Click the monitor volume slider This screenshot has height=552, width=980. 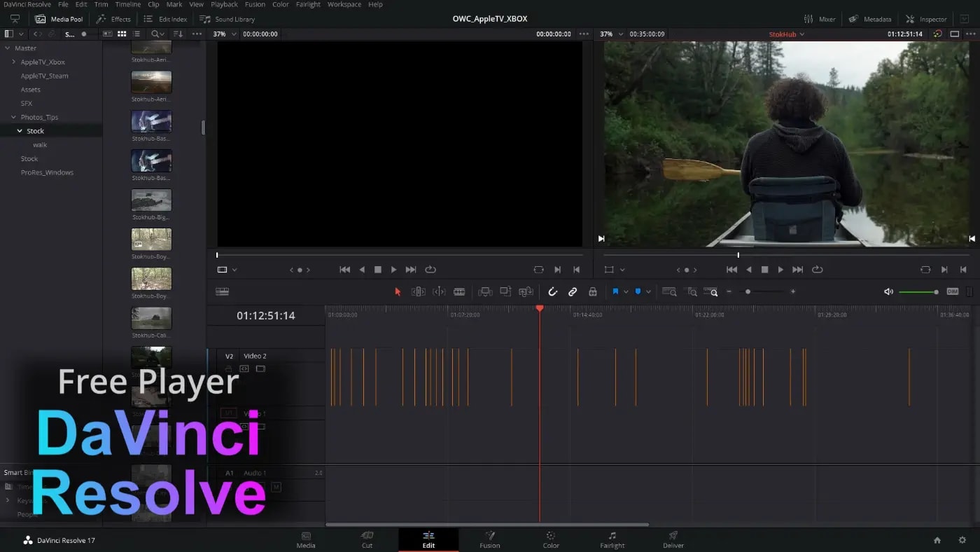coord(918,291)
